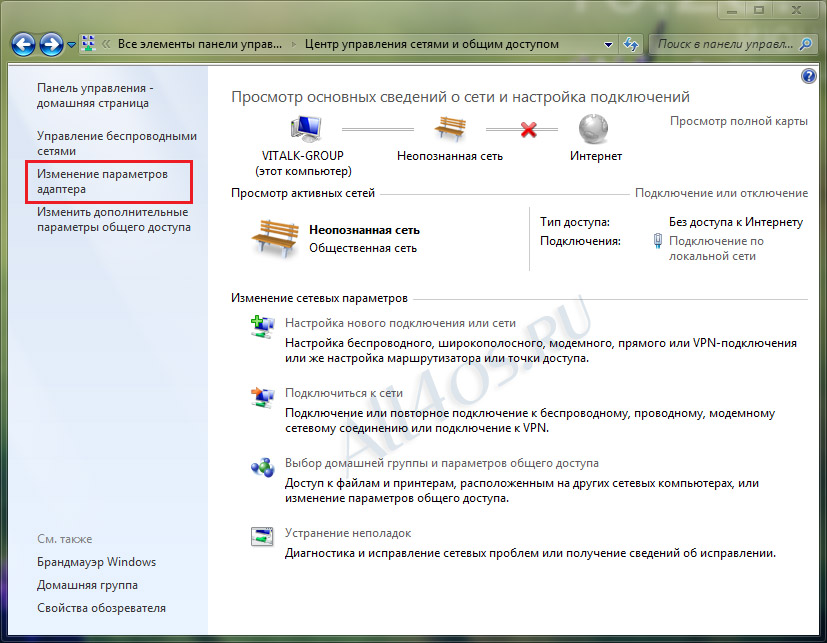Open recent pages dropdown beside navigation arrows
827x643 pixels.
pos(71,45)
